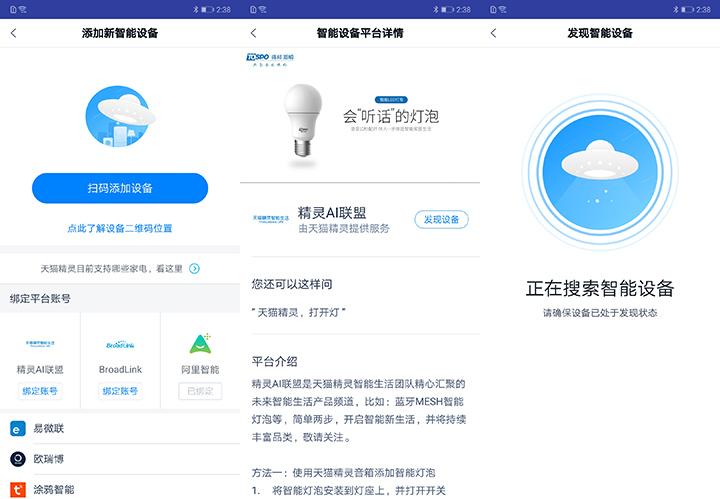Screen dimensions: 720x499
Task: Click the 阿里智能 platform logo
Action: point(200,344)
